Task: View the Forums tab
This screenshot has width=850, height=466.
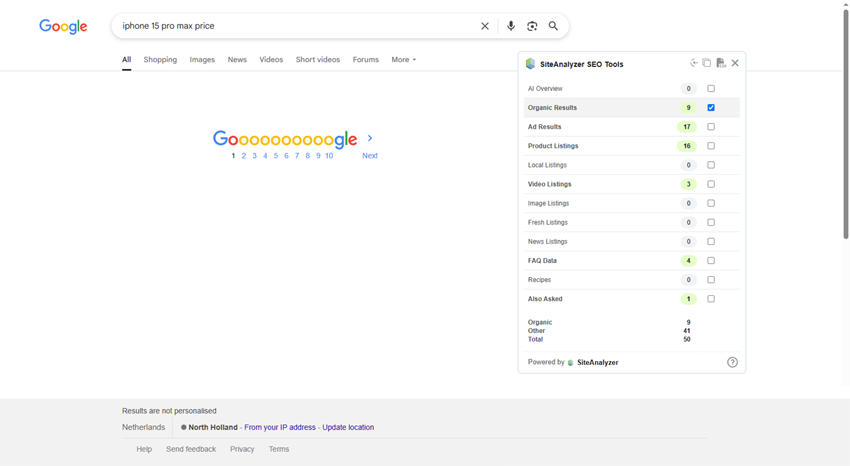Action: coord(365,60)
